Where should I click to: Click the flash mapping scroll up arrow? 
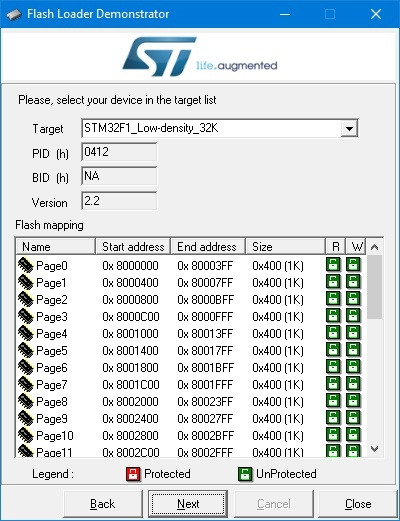(374, 247)
